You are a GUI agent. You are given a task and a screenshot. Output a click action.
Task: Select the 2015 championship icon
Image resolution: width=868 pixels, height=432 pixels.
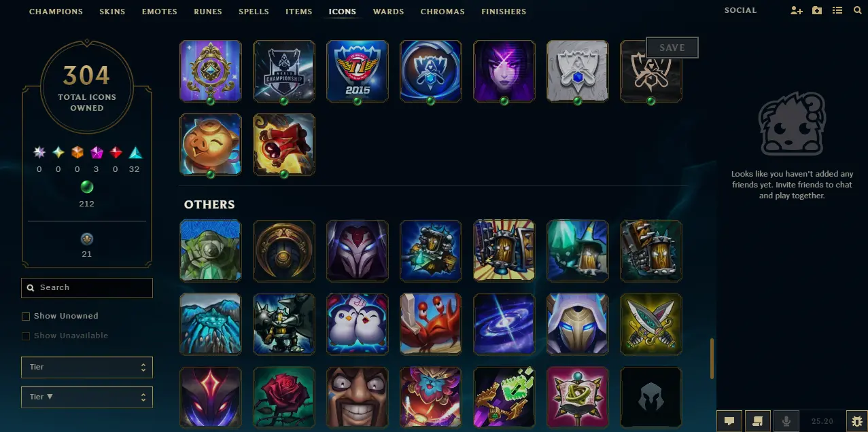[358, 71]
